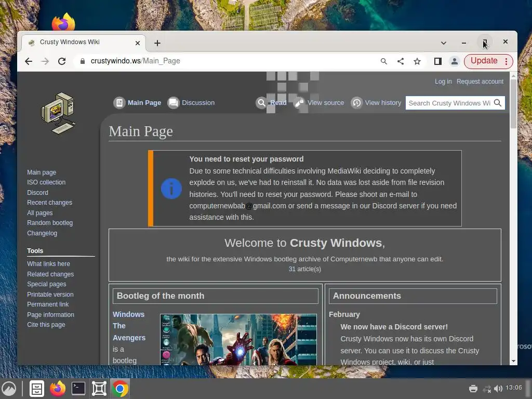Image resolution: width=532 pixels, height=399 pixels.
Task: Click the Search Crusty Windows input field
Action: tap(449, 103)
